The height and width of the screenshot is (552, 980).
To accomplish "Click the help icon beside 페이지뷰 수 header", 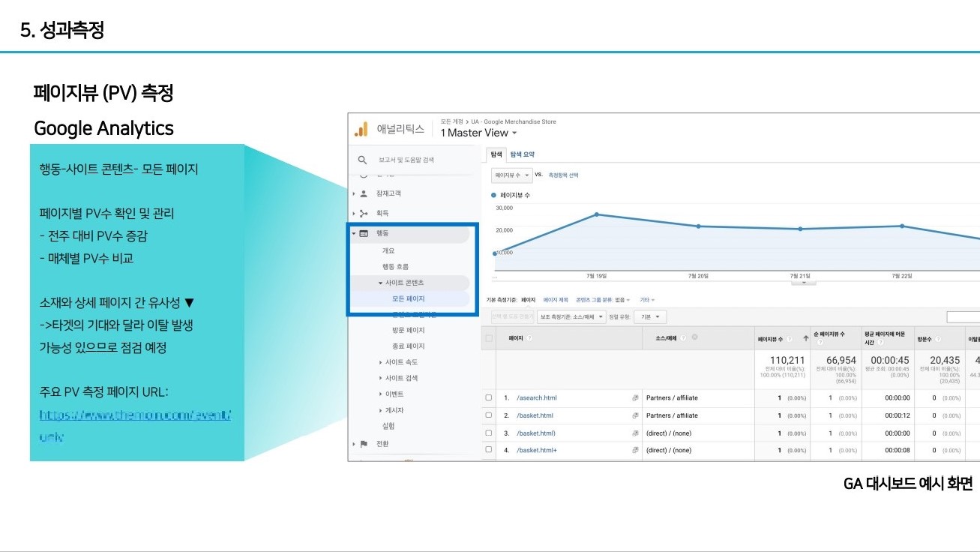I will [790, 339].
